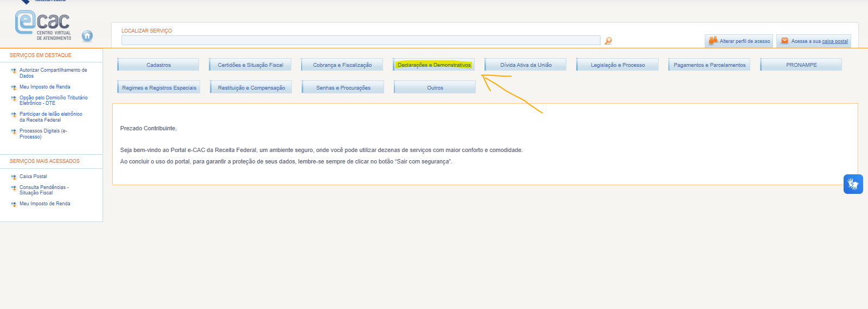Open Pagamentos e Parcelamentos menu

[709, 65]
